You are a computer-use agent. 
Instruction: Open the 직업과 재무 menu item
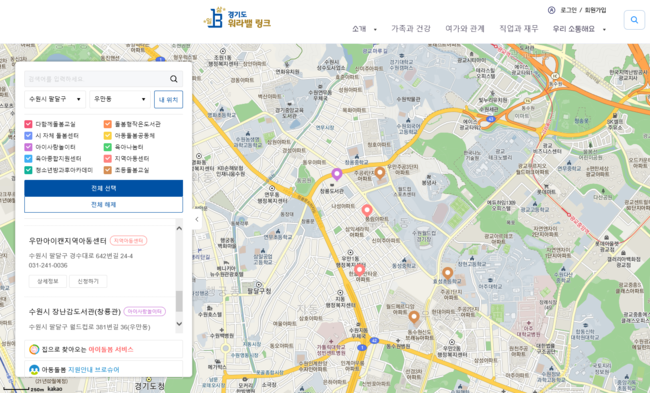[519, 29]
